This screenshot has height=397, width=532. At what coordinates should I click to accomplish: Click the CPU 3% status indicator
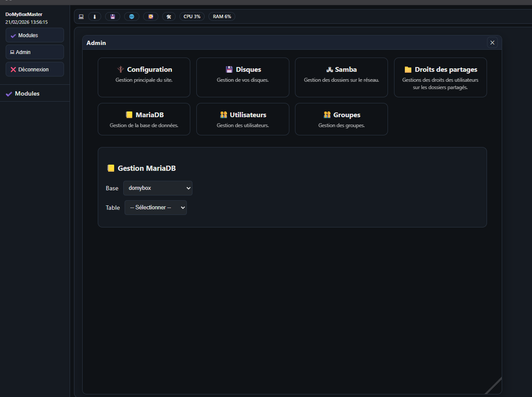[192, 16]
